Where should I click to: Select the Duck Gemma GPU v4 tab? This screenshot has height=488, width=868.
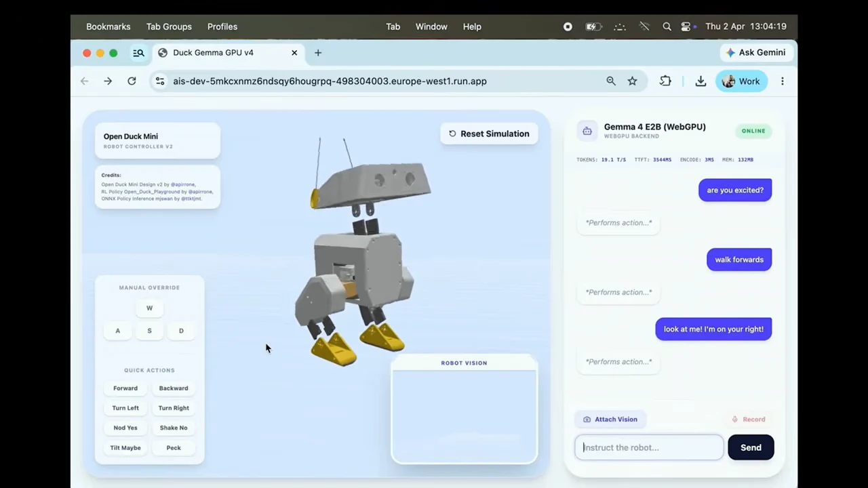pyautogui.click(x=227, y=53)
